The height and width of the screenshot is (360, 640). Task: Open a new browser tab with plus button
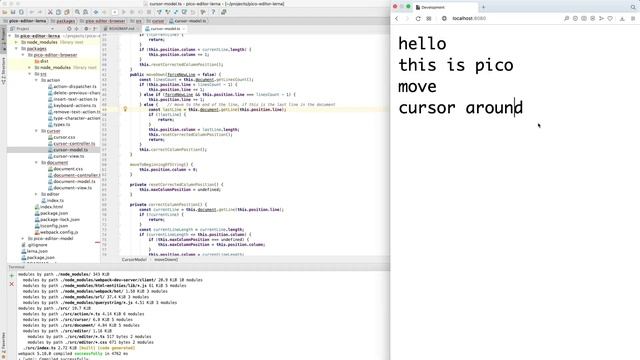[483, 7]
